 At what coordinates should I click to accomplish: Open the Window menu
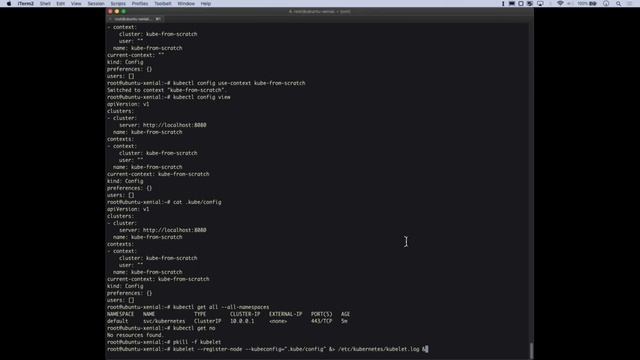(x=186, y=4)
